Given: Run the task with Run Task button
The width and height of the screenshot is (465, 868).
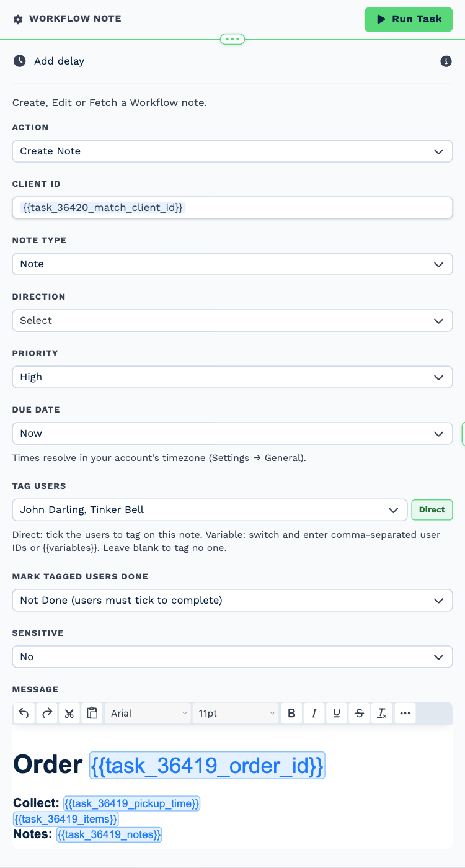Looking at the screenshot, I should click(409, 19).
